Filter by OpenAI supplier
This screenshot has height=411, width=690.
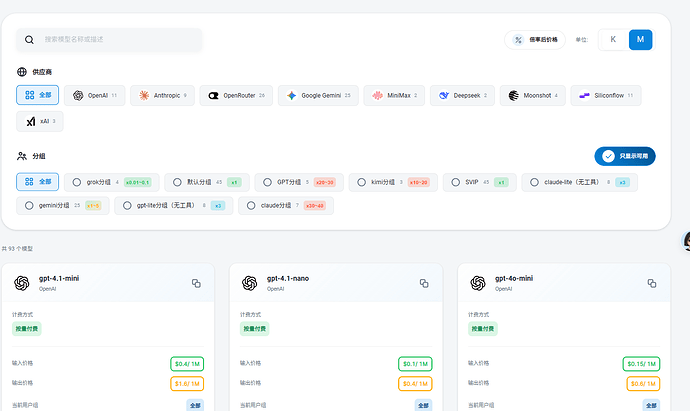point(95,95)
